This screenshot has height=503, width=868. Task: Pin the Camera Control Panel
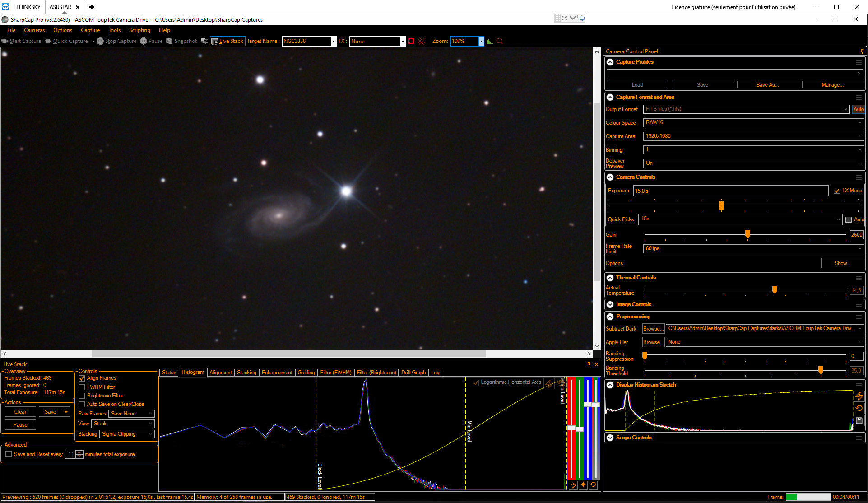click(x=862, y=51)
